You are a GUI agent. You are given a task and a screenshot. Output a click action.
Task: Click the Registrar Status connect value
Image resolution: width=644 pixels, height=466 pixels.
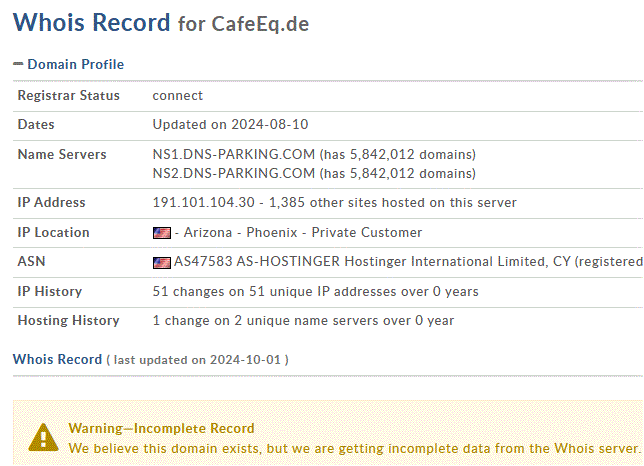click(177, 96)
